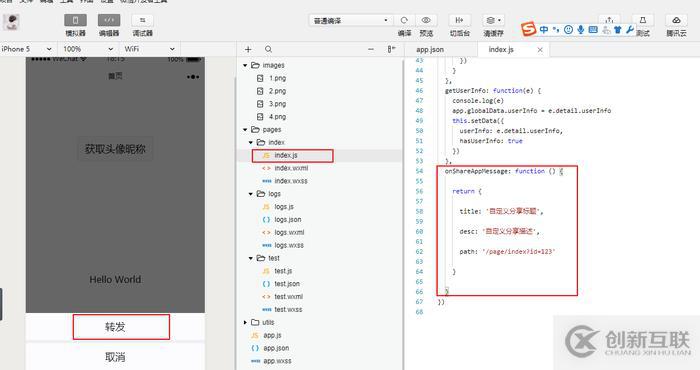Click the 编译 compile refresh icon
The height and width of the screenshot is (370, 700).
pyautogui.click(x=404, y=21)
